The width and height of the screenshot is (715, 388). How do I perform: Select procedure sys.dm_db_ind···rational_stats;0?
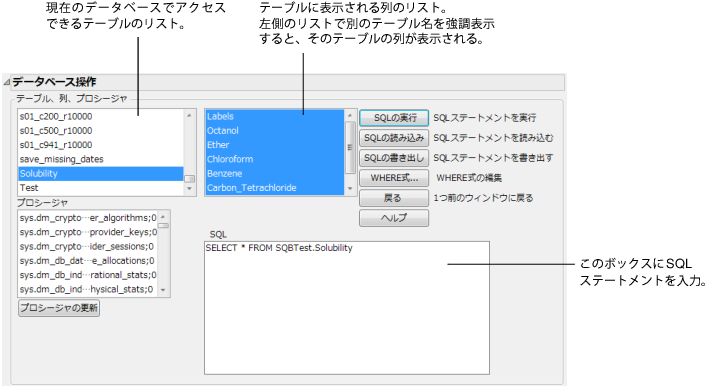point(88,275)
